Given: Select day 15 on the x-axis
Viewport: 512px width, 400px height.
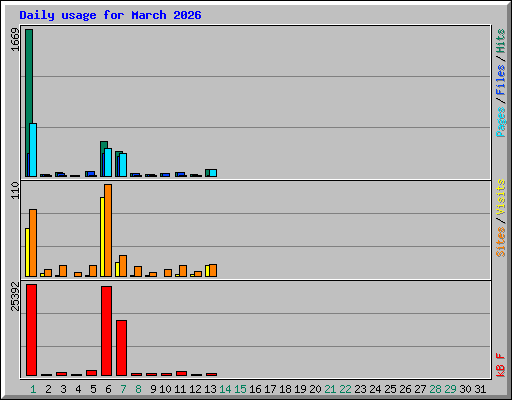Looking at the screenshot, I should click(240, 389).
